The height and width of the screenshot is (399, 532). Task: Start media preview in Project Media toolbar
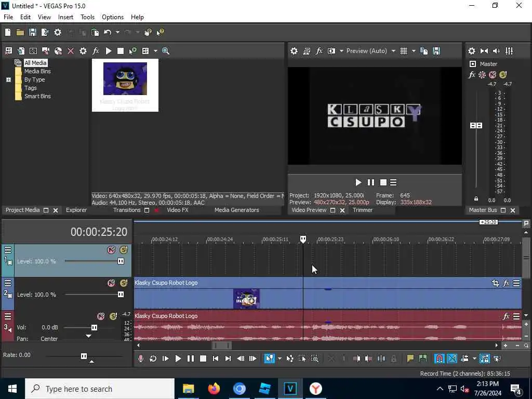[109, 51]
